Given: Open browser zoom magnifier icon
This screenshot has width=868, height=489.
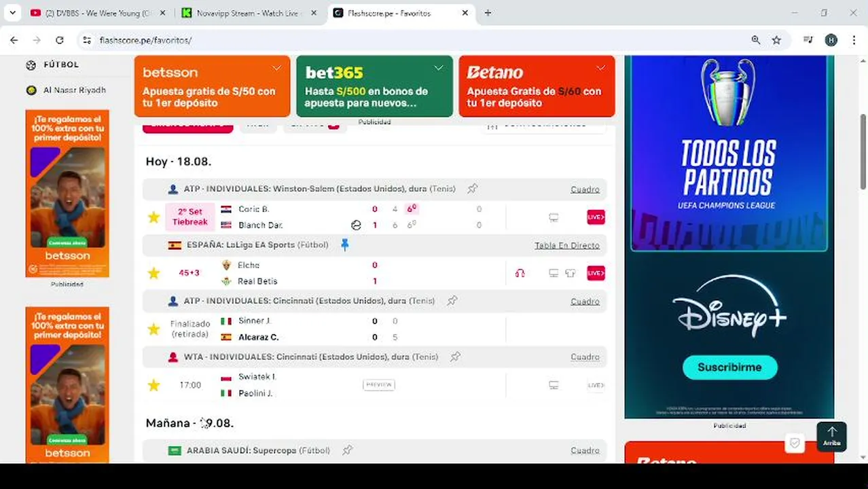Looking at the screenshot, I should (x=755, y=40).
